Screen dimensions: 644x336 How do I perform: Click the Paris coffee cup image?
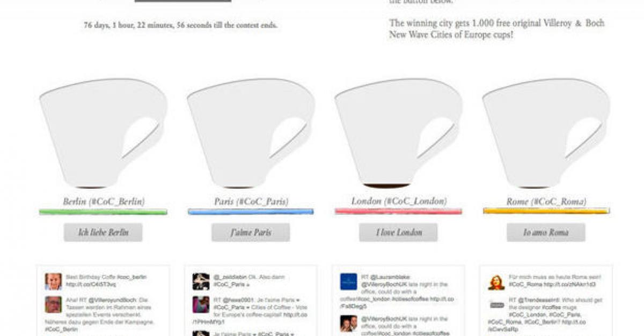(251, 134)
